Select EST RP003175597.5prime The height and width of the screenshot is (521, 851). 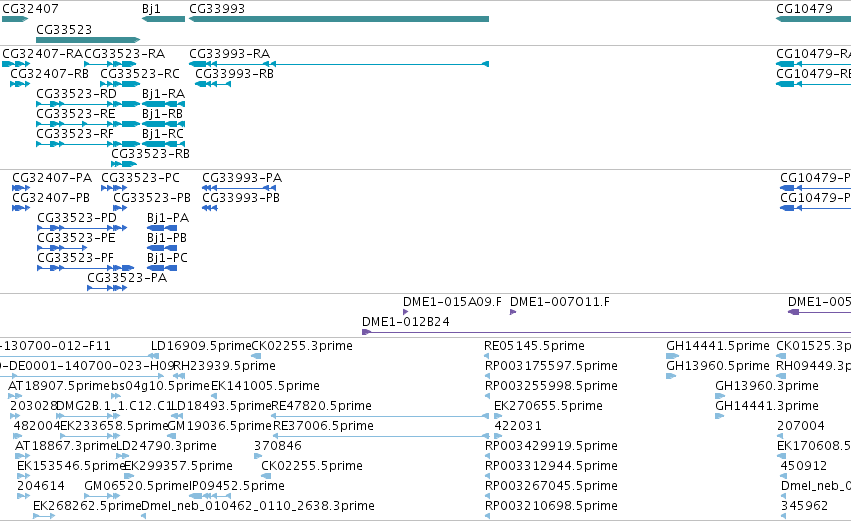[551, 366]
